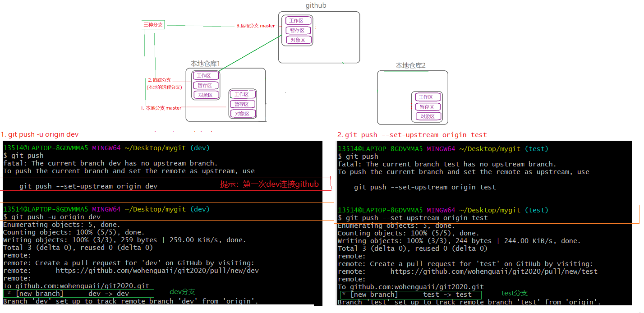
Task: Open the pull/new/test GitHub URL
Action: point(493,272)
